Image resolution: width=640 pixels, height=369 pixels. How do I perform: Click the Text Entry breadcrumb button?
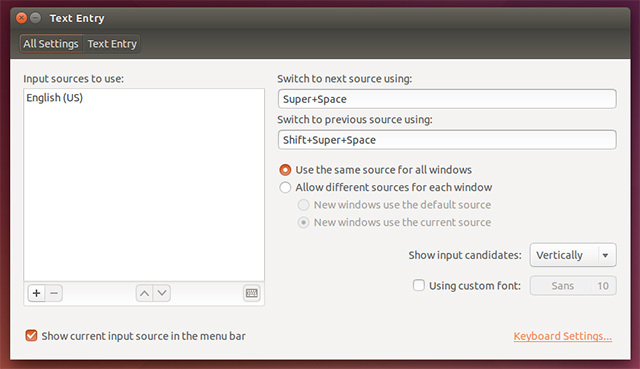tap(112, 44)
